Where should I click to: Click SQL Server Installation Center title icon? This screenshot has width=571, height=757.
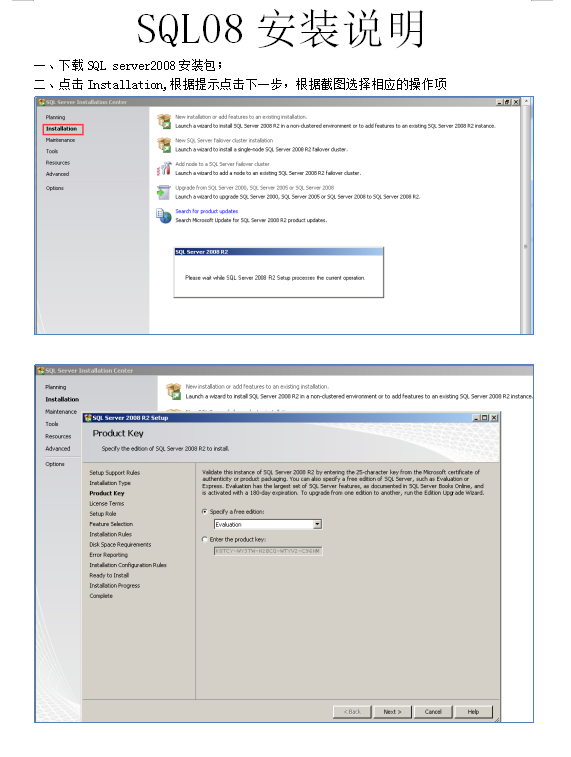pyautogui.click(x=42, y=102)
